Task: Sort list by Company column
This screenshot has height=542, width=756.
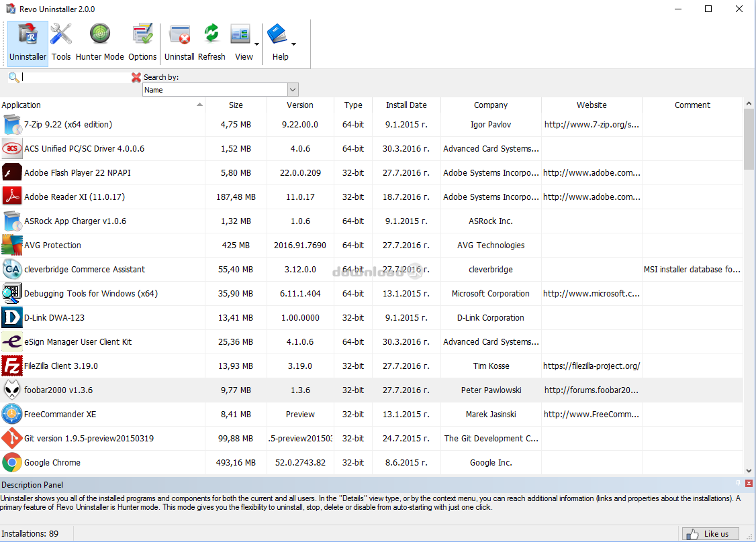Action: coord(491,105)
